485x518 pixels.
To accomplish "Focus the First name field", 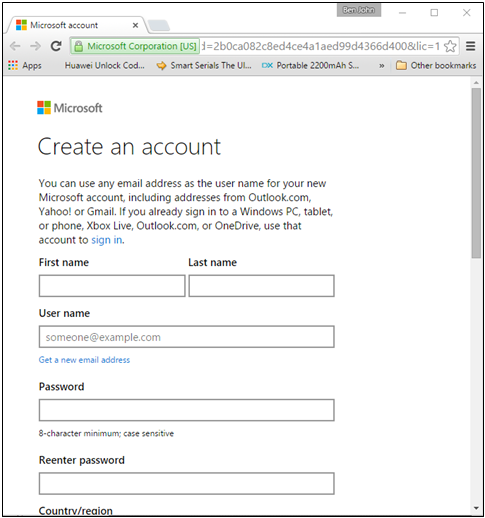I will click(x=112, y=286).
